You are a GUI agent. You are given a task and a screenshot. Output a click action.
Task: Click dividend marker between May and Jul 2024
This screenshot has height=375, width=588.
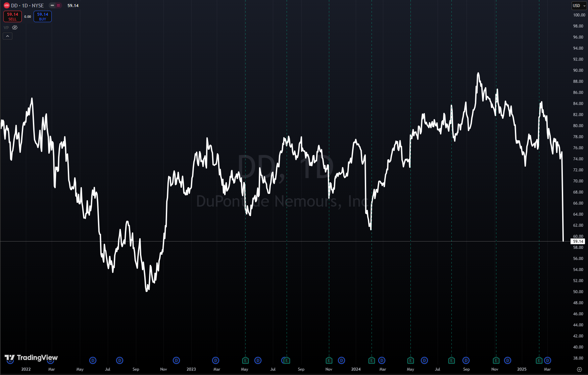click(425, 361)
